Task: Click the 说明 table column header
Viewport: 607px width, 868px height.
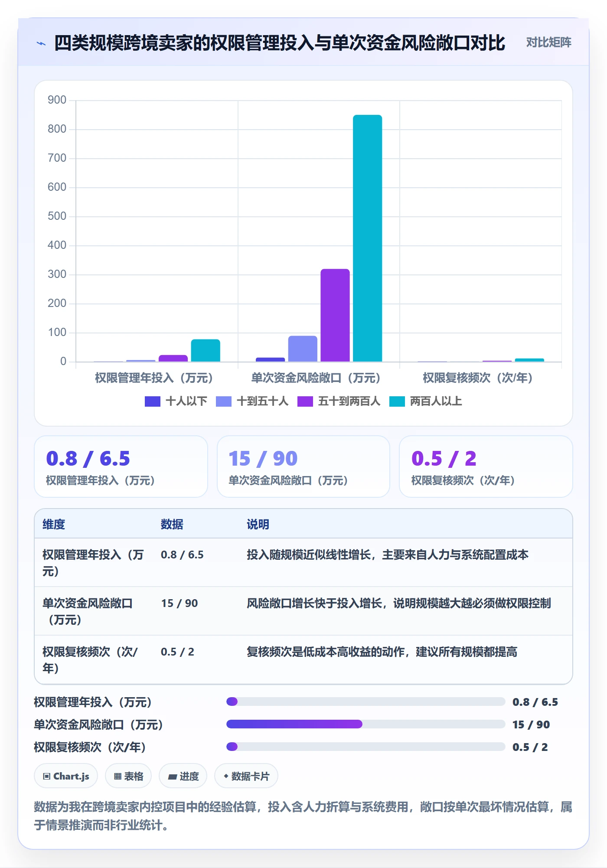Action: pos(258,524)
